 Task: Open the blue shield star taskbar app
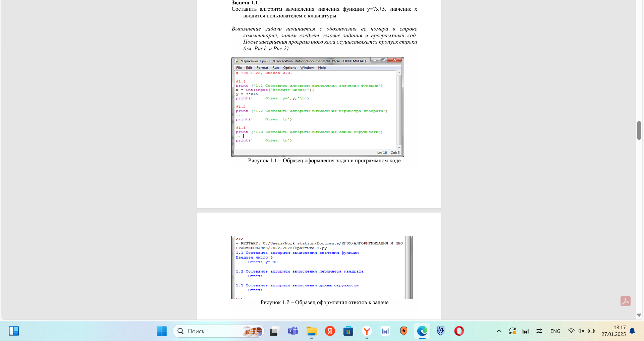point(441,331)
